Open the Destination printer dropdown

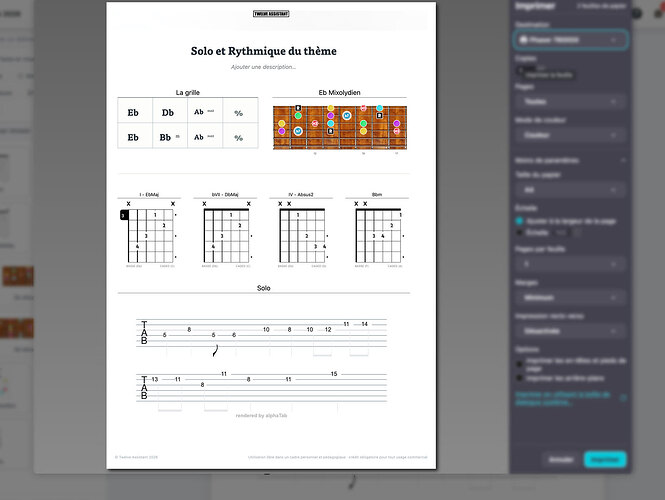570,40
